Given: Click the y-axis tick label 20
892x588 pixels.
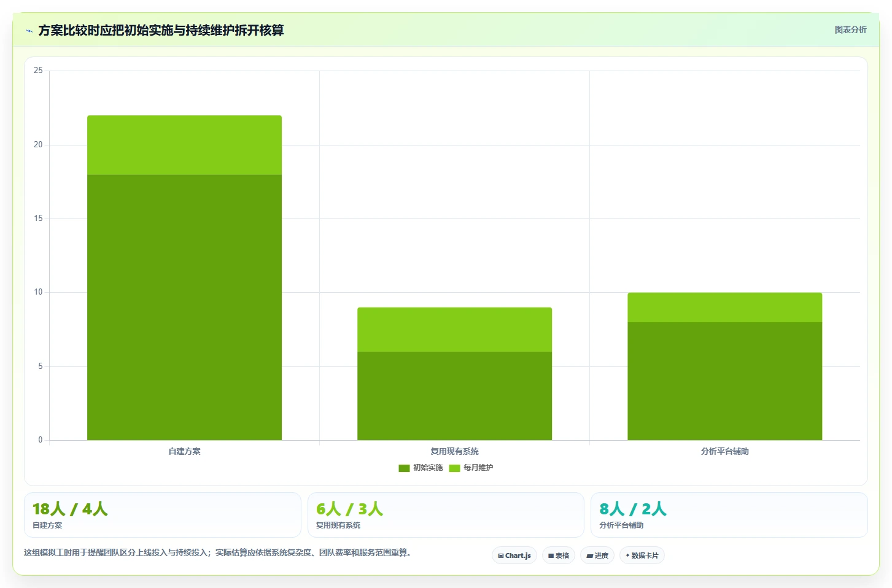Looking at the screenshot, I should point(38,145).
